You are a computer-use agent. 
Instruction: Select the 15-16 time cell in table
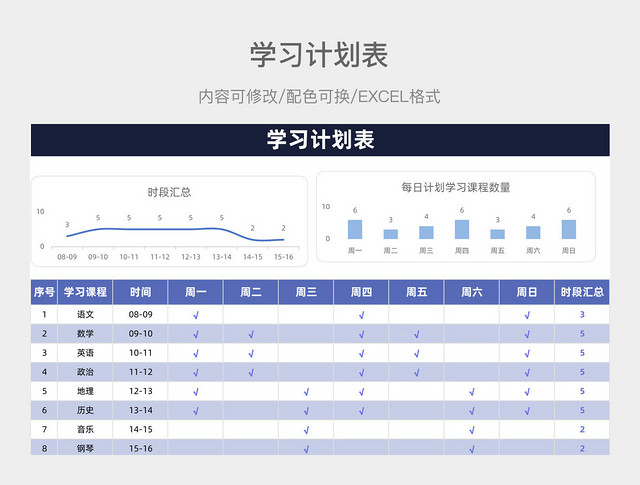pos(140,448)
